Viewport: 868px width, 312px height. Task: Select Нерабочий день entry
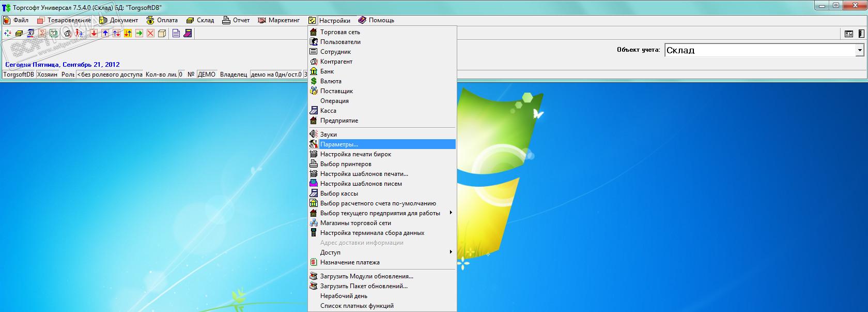click(382, 296)
